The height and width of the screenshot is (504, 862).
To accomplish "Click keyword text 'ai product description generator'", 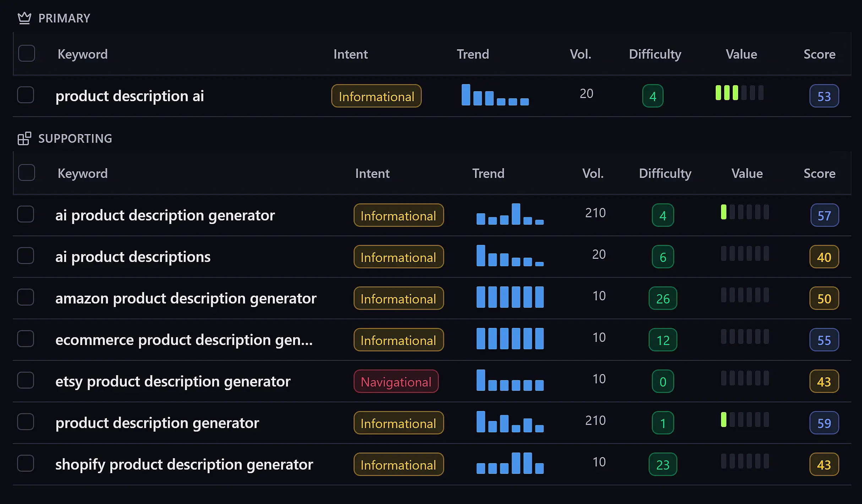I will (165, 215).
